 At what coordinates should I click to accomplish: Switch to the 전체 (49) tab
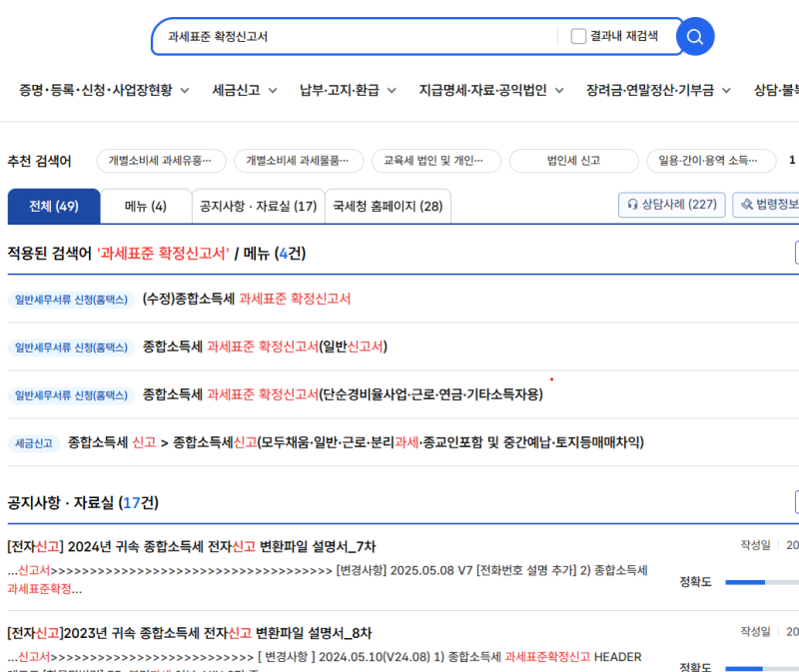(54, 207)
